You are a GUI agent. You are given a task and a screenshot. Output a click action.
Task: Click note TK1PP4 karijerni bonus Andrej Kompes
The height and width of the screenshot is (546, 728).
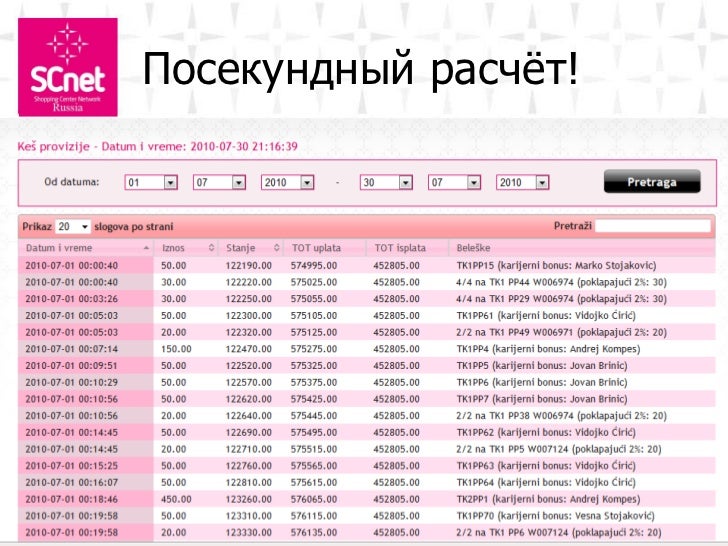click(548, 349)
